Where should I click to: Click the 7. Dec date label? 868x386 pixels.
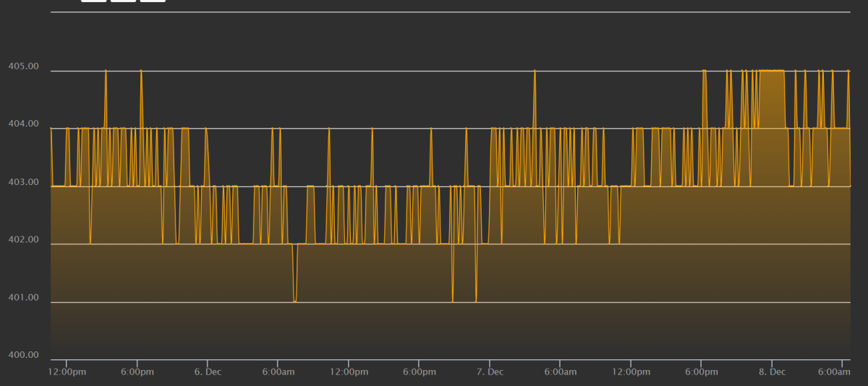pyautogui.click(x=490, y=372)
